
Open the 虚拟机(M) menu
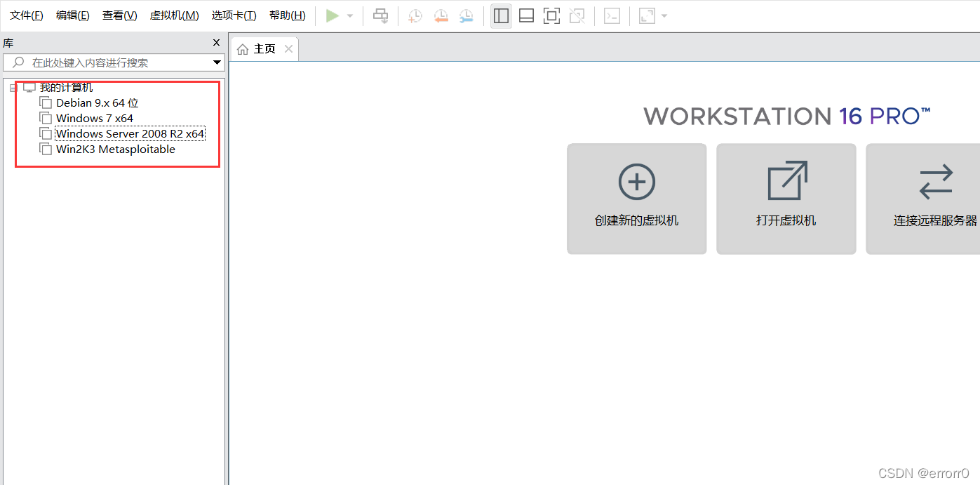(x=174, y=15)
